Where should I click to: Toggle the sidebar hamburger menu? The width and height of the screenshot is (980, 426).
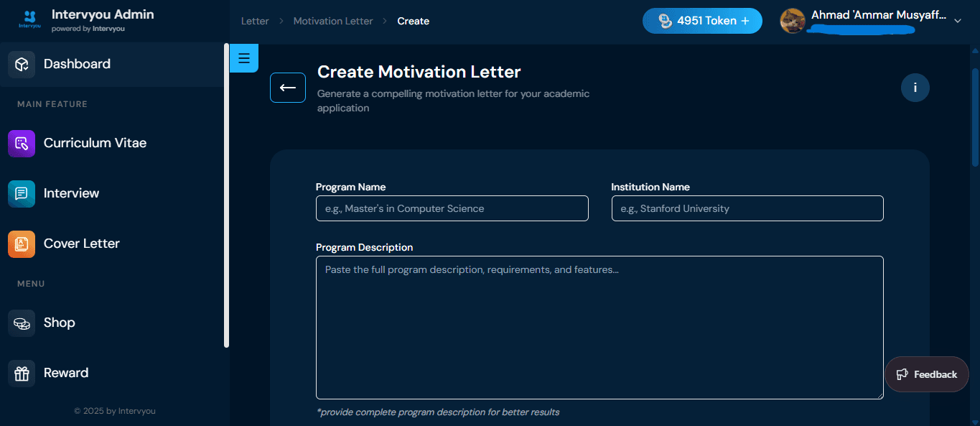coord(243,58)
